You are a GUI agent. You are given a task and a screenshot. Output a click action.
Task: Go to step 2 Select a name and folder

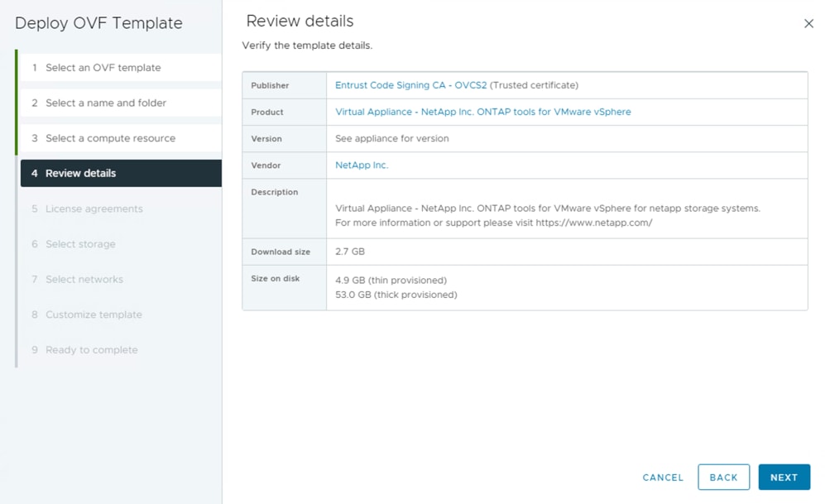121,103
